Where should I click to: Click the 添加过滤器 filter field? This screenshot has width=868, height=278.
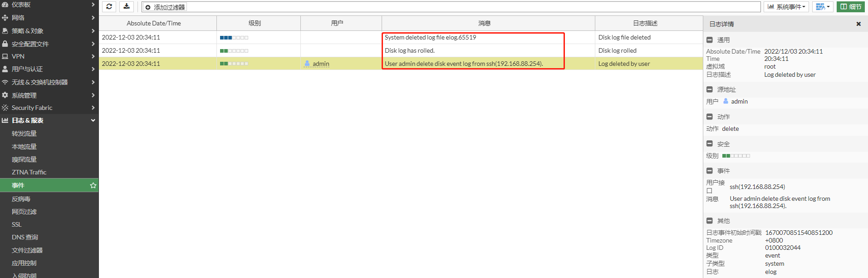166,7
